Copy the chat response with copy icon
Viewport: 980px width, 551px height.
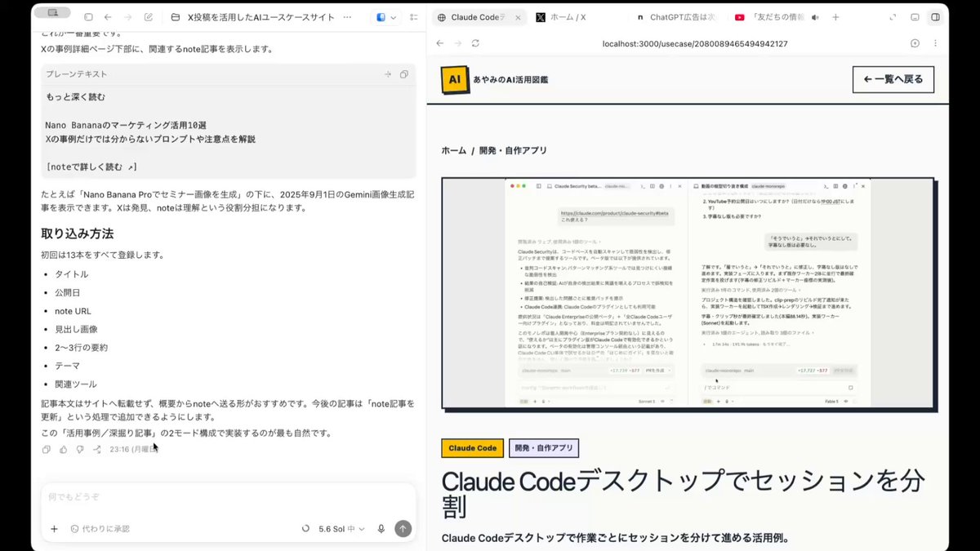tap(47, 449)
